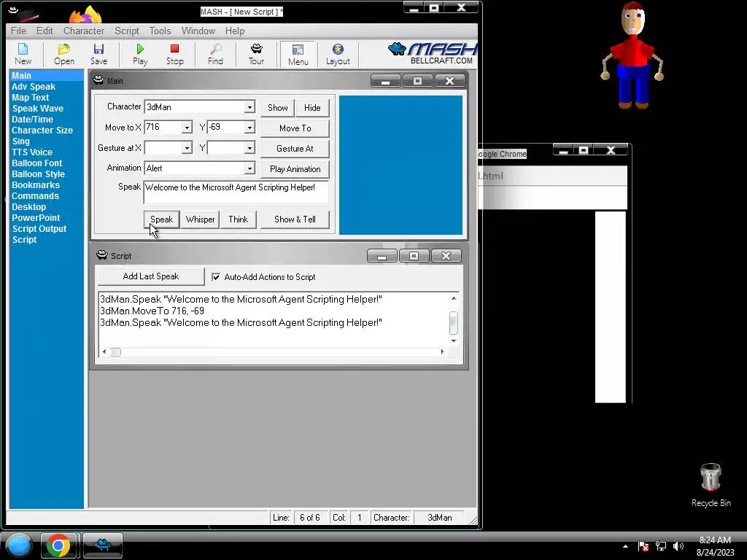Click the Move to X value field
Viewport: 747px width, 560px height.
pyautogui.click(x=163, y=127)
